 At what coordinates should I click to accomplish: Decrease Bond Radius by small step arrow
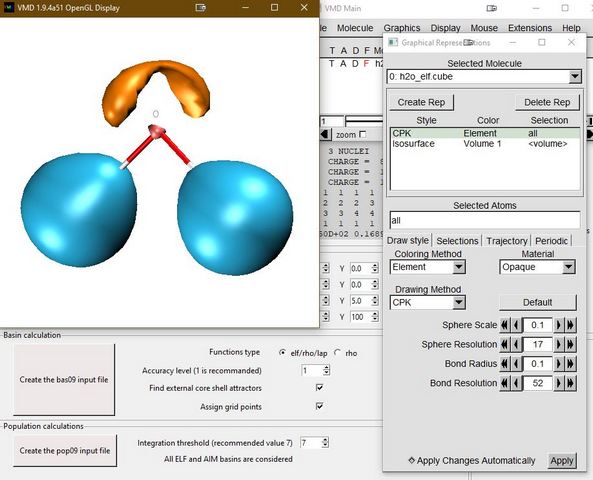click(x=516, y=364)
